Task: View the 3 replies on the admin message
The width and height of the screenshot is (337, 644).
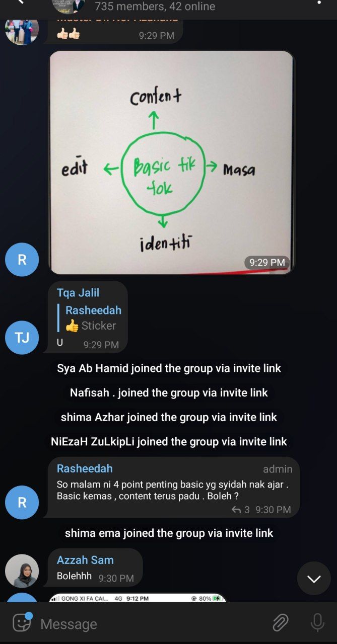Action: [x=241, y=510]
